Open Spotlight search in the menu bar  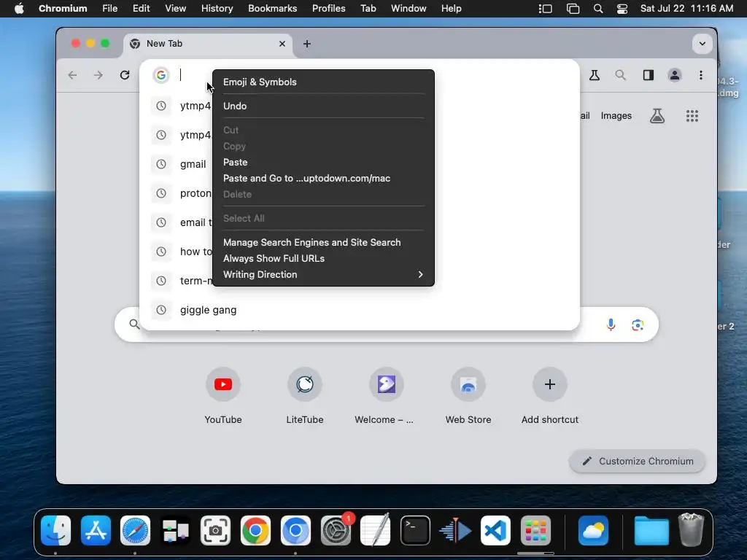(x=598, y=9)
